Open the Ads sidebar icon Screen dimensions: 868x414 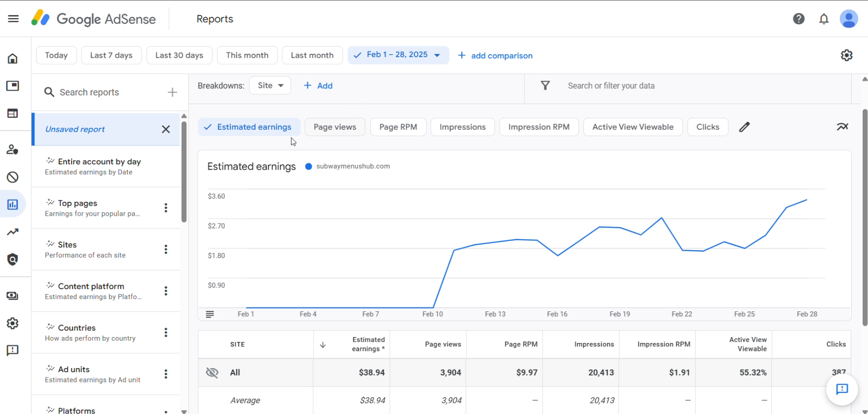click(13, 86)
